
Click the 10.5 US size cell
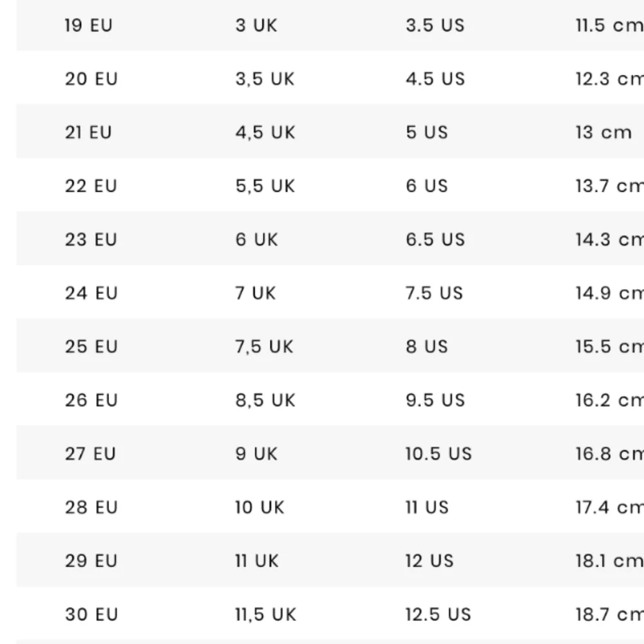(x=439, y=454)
